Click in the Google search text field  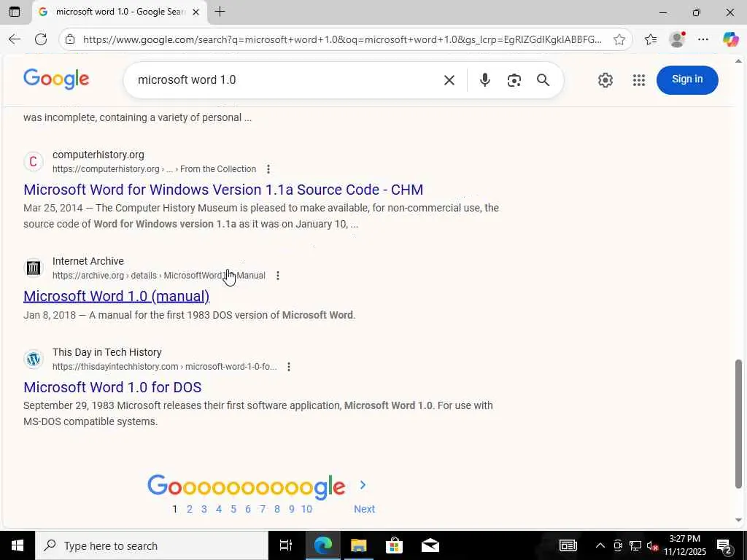click(286, 80)
